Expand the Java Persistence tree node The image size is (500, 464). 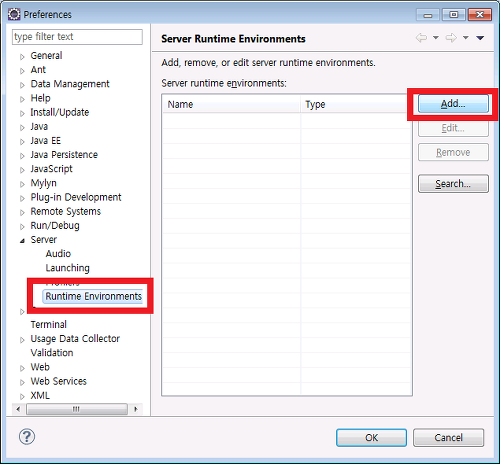[22, 156]
